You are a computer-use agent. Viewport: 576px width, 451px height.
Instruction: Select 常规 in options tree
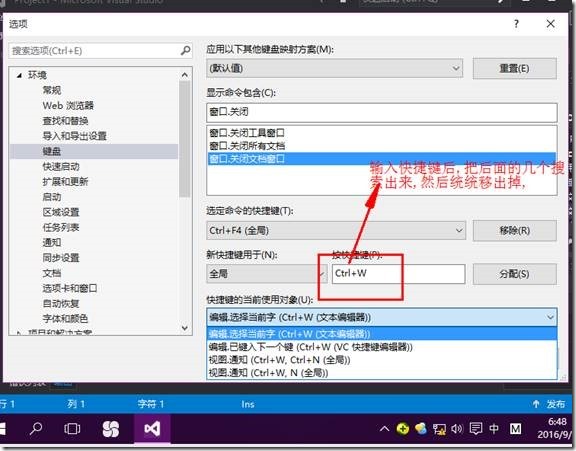point(52,90)
